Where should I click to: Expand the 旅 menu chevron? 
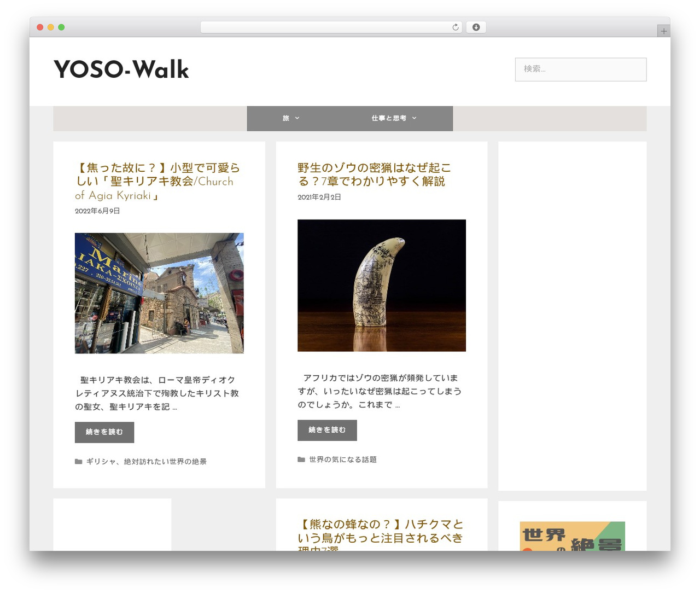pyautogui.click(x=297, y=118)
